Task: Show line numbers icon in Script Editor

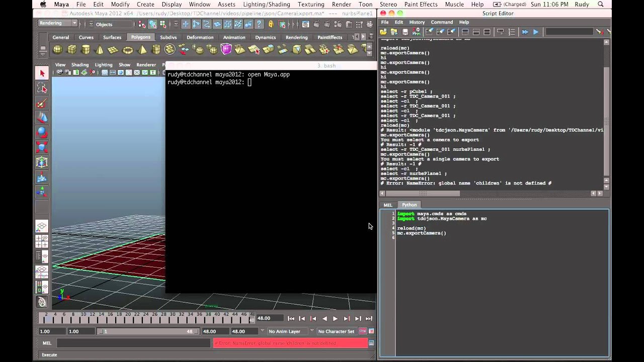Action: [x=512, y=32]
